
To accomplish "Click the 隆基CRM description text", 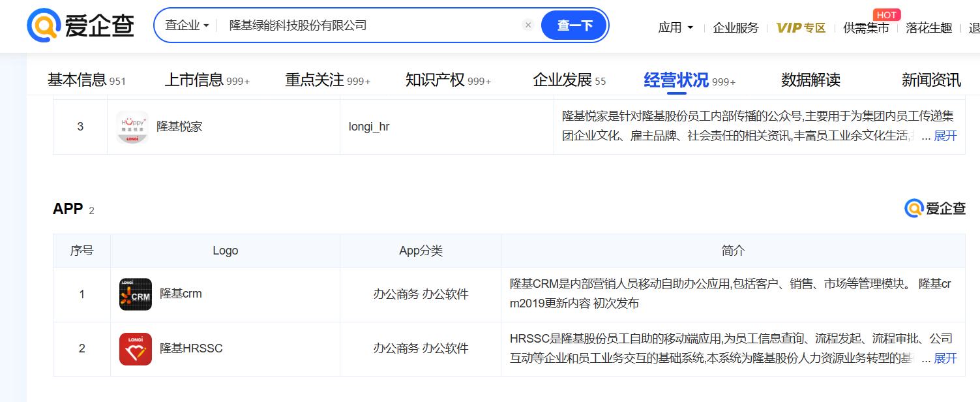I will pyautogui.click(x=730, y=294).
